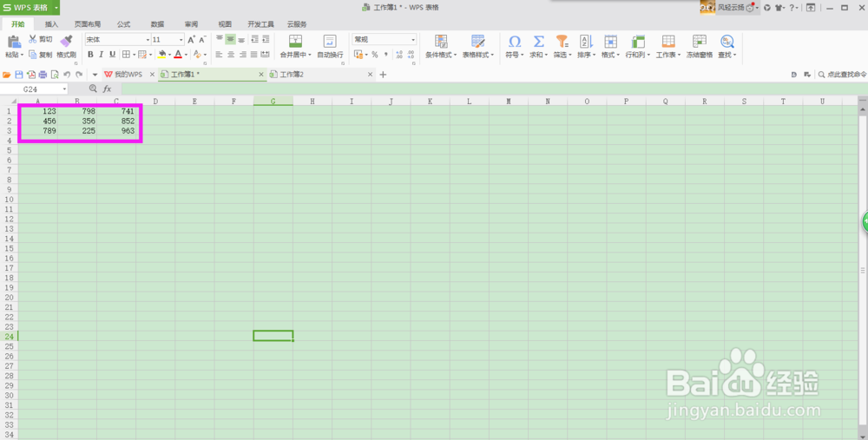Click the green WPS 表格 button
868x440 pixels.
click(x=26, y=7)
